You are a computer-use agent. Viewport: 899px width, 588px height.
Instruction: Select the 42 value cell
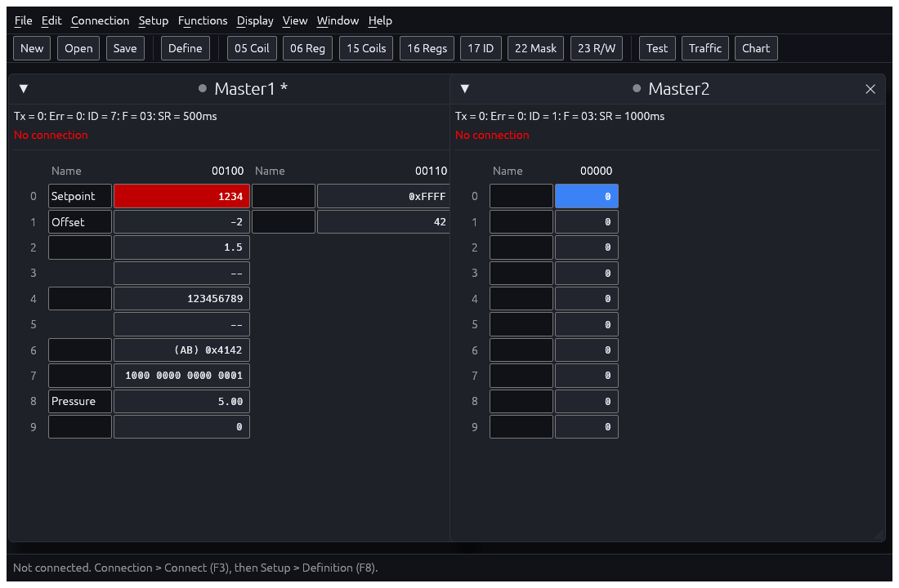(383, 222)
